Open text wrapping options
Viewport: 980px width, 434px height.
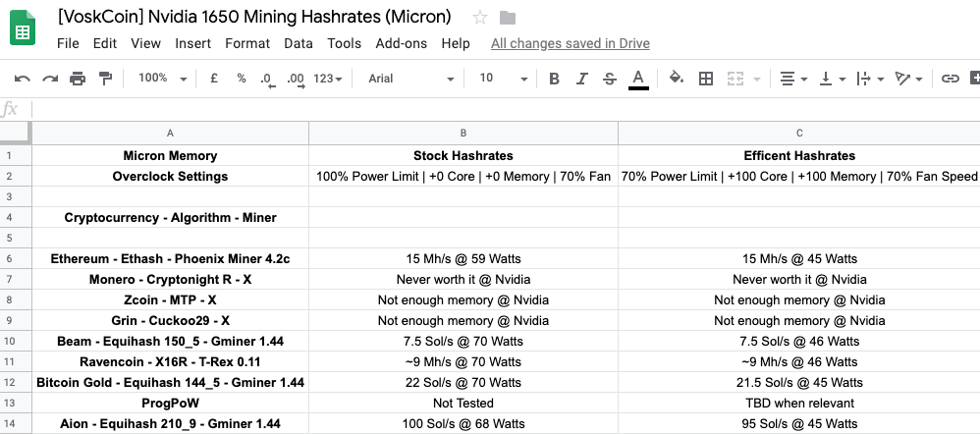[x=870, y=79]
